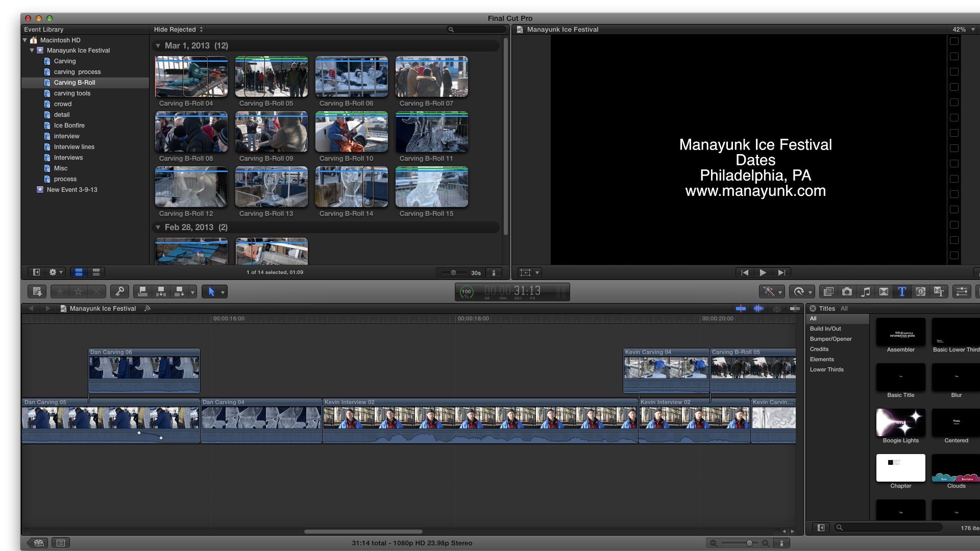The height and width of the screenshot is (551, 980).
Task: Show the Effects browser
Action: pos(828,292)
